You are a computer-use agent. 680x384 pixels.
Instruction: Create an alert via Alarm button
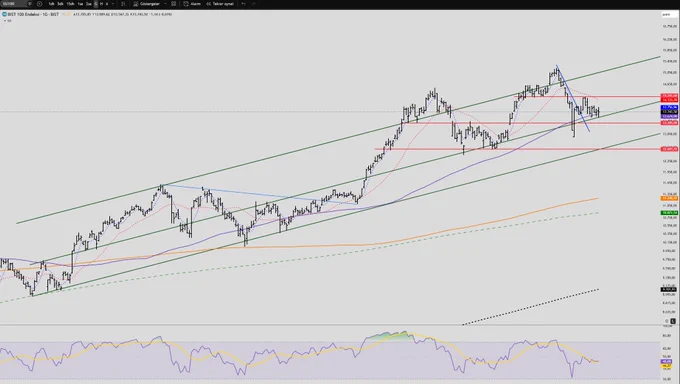[192, 4]
